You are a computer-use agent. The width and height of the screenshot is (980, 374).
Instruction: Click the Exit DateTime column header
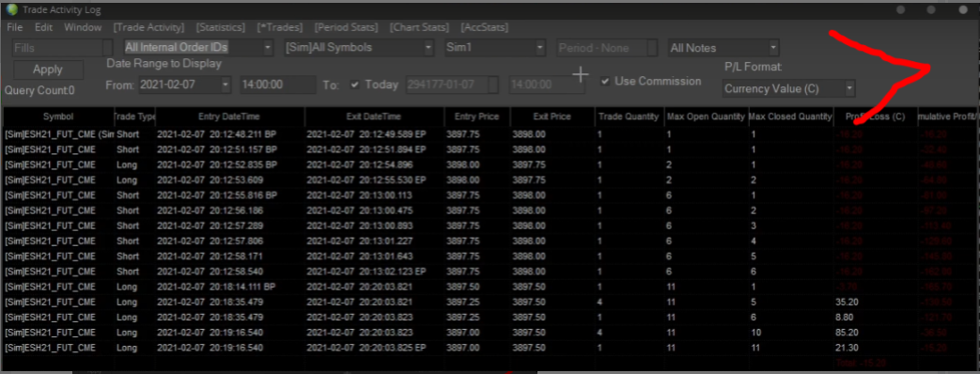pos(374,117)
